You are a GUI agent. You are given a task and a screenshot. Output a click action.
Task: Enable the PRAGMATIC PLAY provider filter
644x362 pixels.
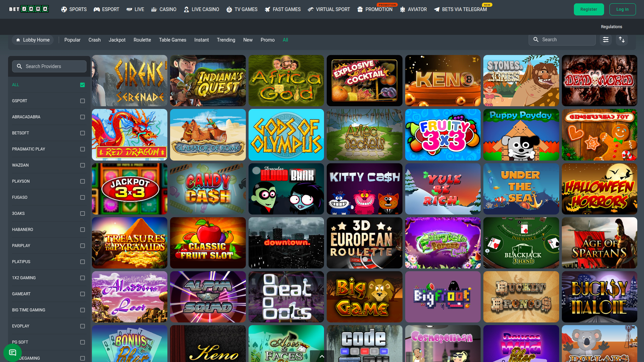pyautogui.click(x=83, y=149)
